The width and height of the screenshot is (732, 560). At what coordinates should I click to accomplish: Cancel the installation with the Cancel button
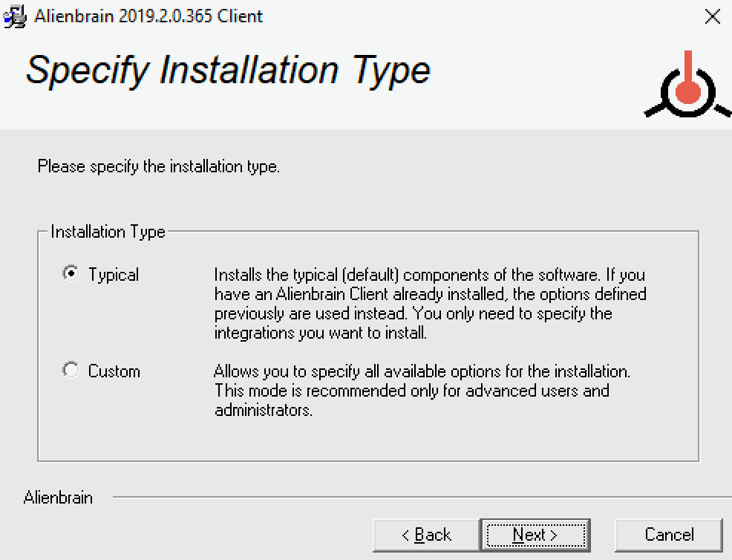[x=669, y=535]
